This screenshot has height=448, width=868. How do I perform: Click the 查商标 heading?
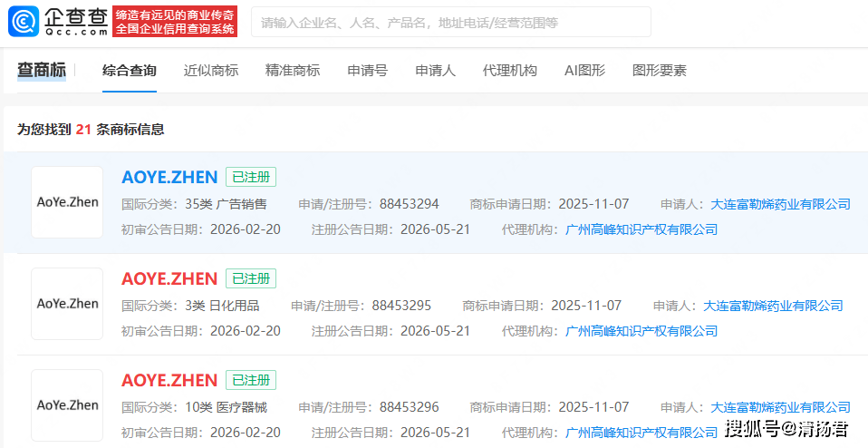[x=42, y=71]
